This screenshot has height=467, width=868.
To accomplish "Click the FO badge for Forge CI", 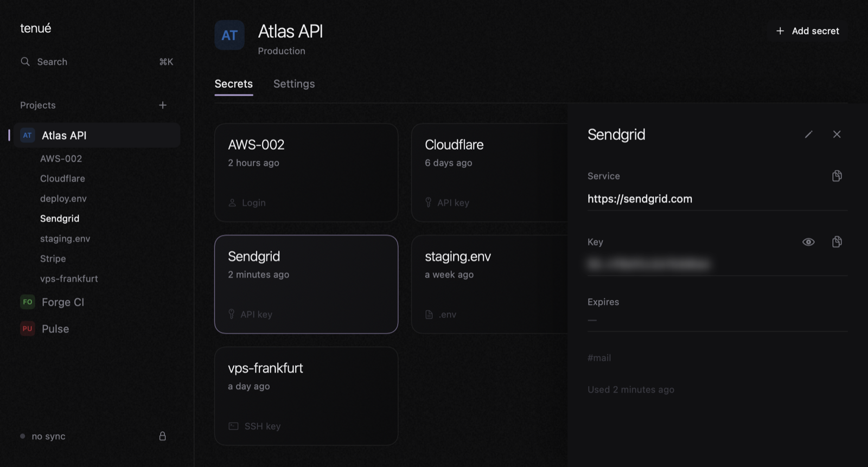I will (28, 302).
